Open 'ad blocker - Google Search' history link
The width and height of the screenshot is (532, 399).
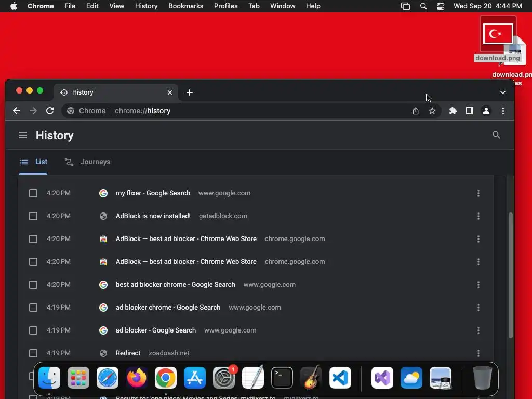pyautogui.click(x=156, y=330)
